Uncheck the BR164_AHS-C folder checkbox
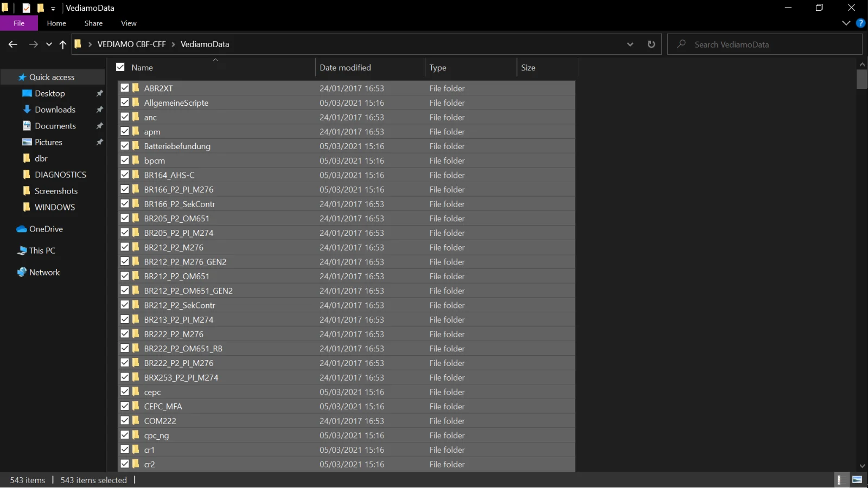This screenshot has height=488, width=868. (125, 175)
